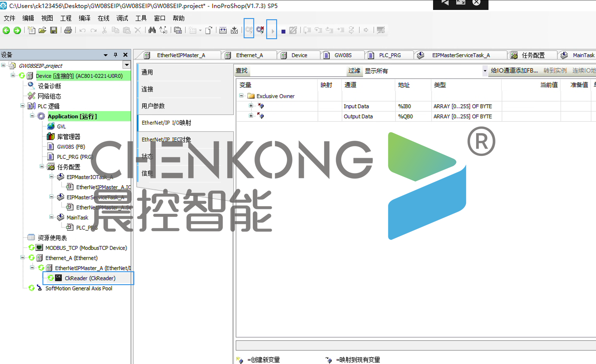
Task: Open the 设备 panel dropdown arrow
Action: click(105, 55)
